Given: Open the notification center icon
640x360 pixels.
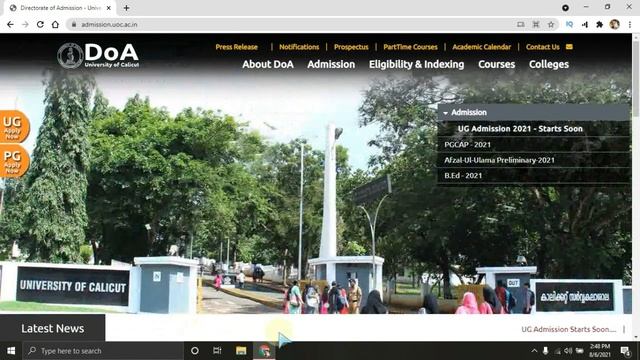Looking at the screenshot, I should 625,351.
